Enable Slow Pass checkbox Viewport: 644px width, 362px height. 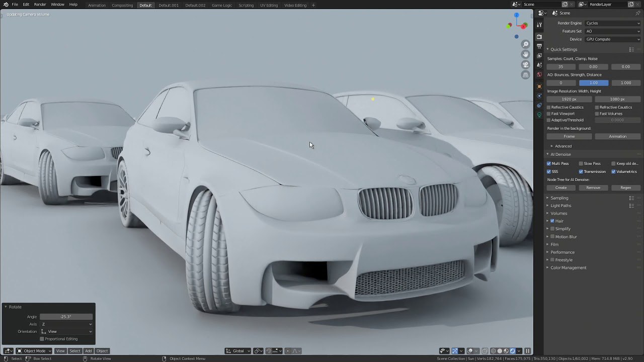[581, 163]
